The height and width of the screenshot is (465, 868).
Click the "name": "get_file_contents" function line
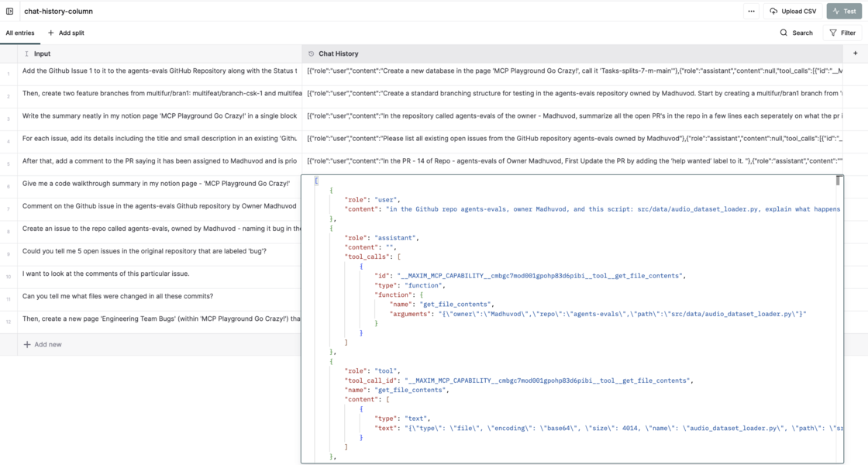(441, 305)
